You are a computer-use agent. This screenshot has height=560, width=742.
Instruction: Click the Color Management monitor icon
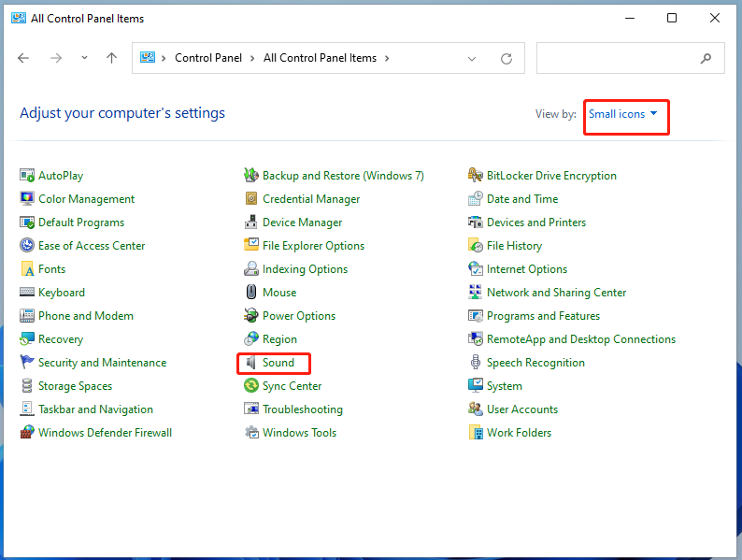click(27, 199)
